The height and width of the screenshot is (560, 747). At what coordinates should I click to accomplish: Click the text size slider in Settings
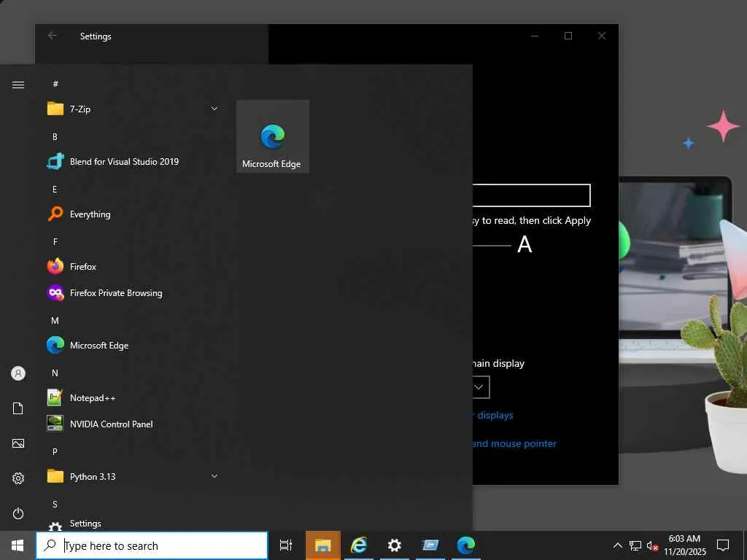[492, 246]
